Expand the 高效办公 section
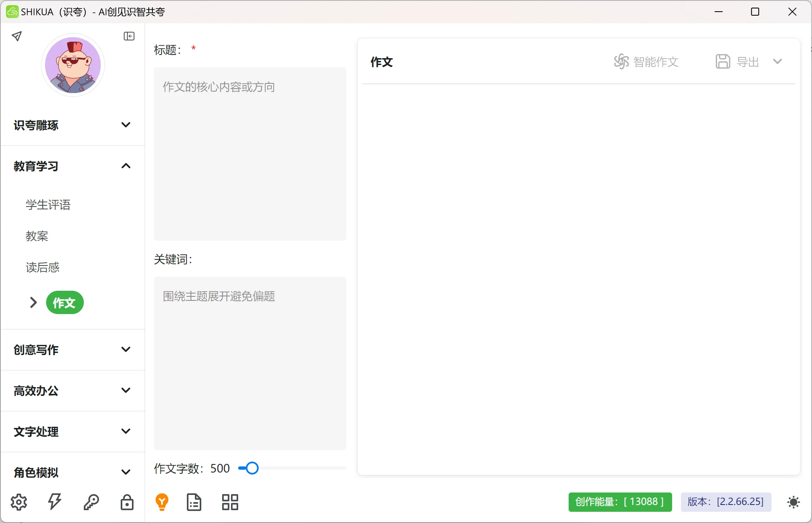Screen dimensions: 812x523 (73, 391)
